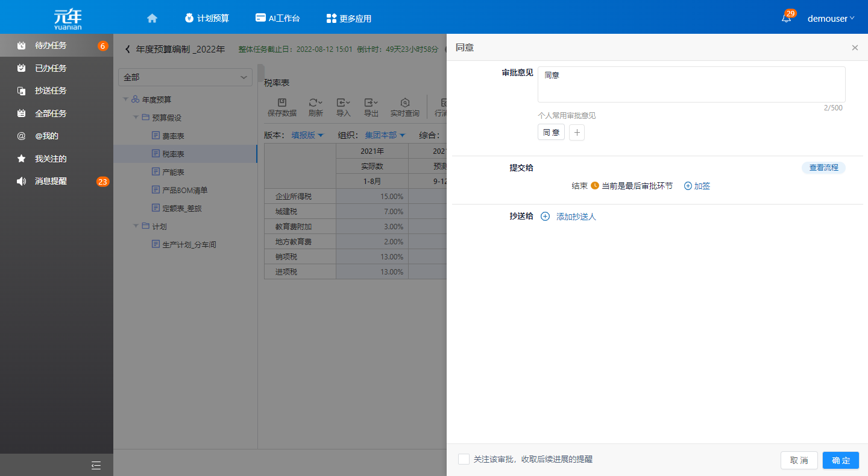Select 已办任务 in the sidebar

tap(51, 68)
